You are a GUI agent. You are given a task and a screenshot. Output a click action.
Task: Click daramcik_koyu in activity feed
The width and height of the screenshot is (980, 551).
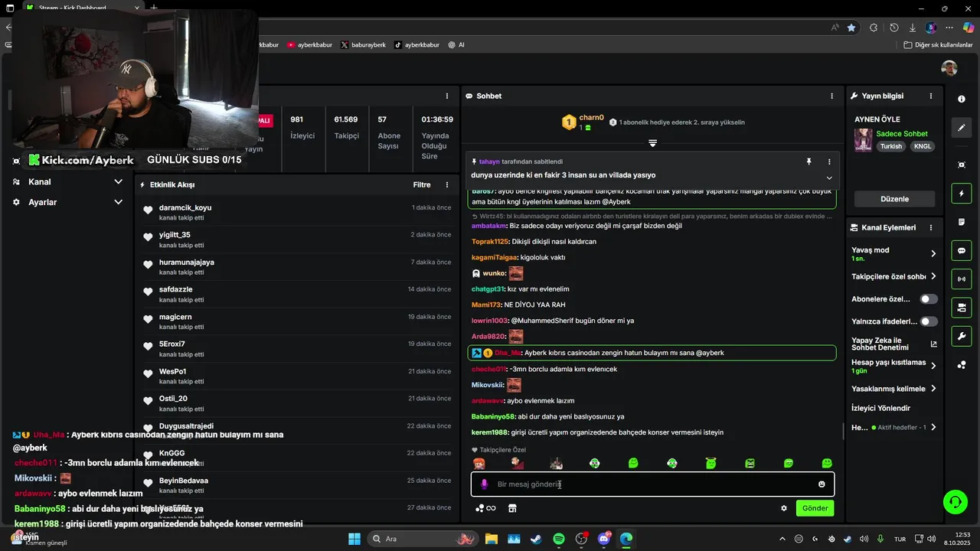click(x=185, y=207)
